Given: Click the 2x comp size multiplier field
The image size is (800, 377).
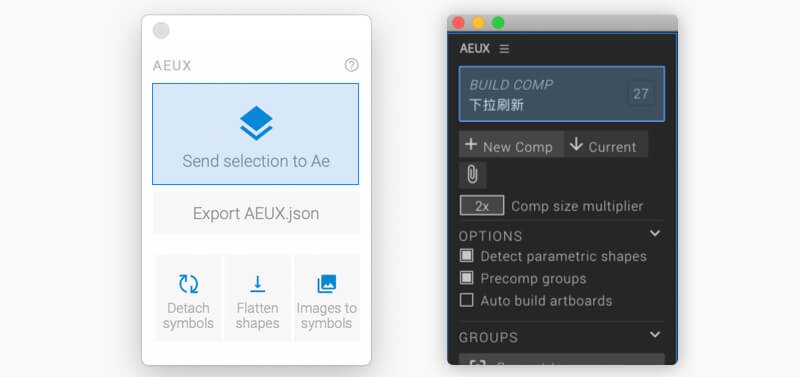Looking at the screenshot, I should click(482, 206).
